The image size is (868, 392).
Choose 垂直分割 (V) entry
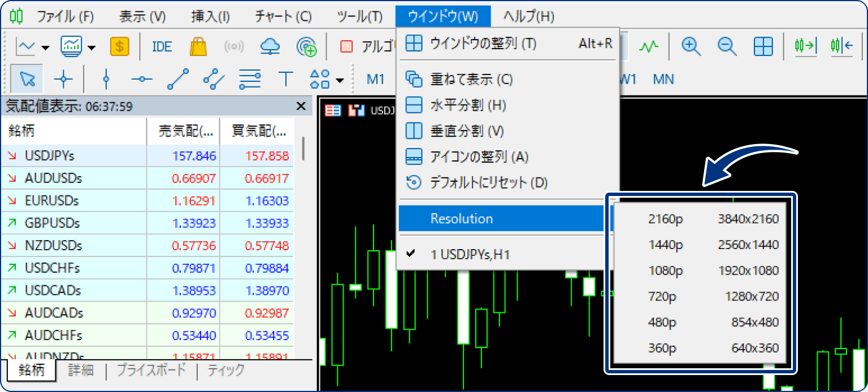pyautogui.click(x=509, y=131)
